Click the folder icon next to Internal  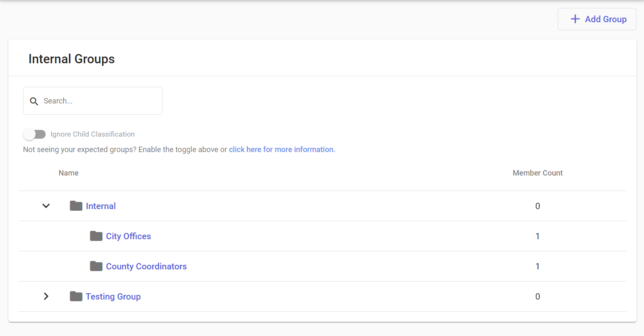click(76, 206)
